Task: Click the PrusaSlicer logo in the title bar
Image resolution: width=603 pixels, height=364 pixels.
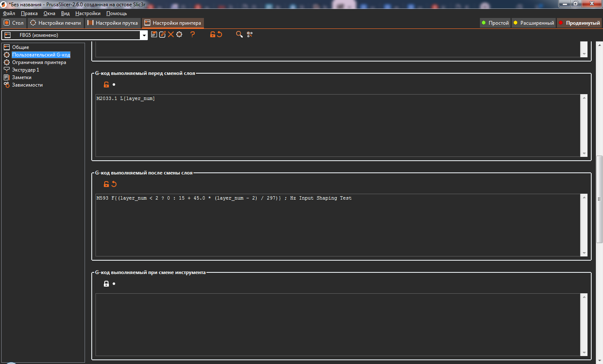Action: click(x=4, y=5)
